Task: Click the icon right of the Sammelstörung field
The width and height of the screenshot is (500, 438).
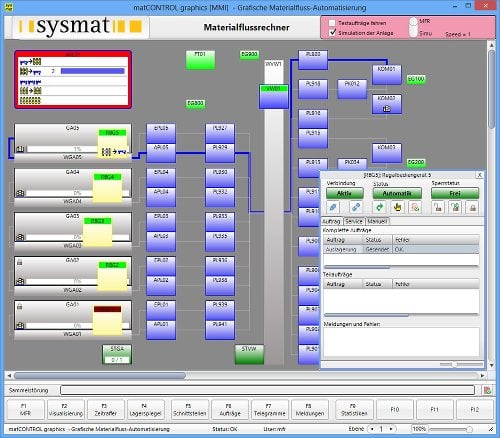Action: (487, 390)
